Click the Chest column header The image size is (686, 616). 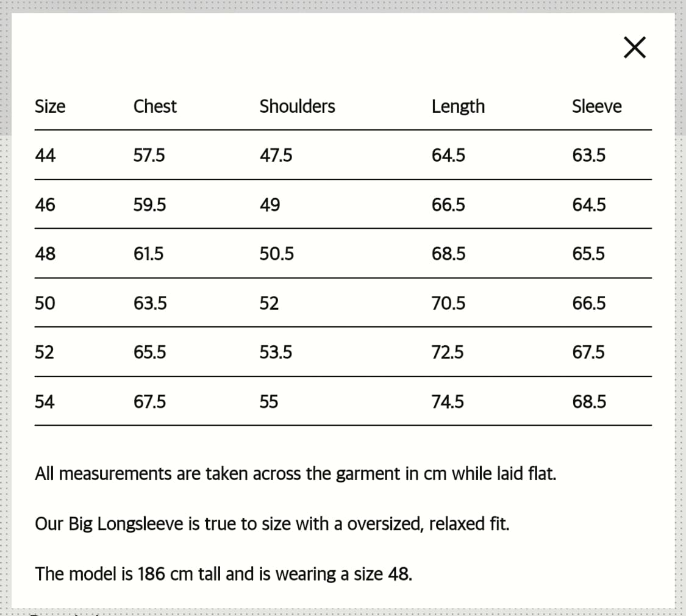[x=155, y=106]
